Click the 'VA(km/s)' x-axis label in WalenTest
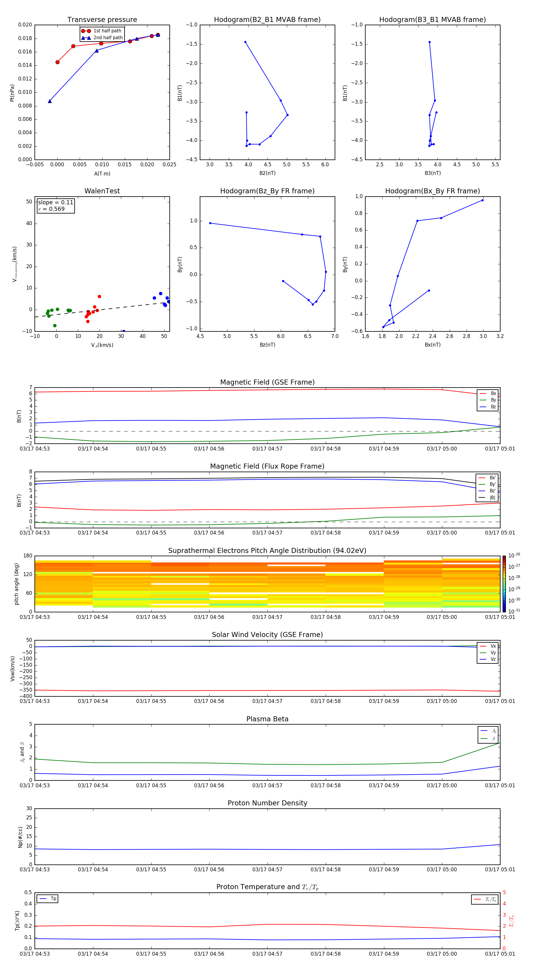The image size is (535, 980). 102,345
